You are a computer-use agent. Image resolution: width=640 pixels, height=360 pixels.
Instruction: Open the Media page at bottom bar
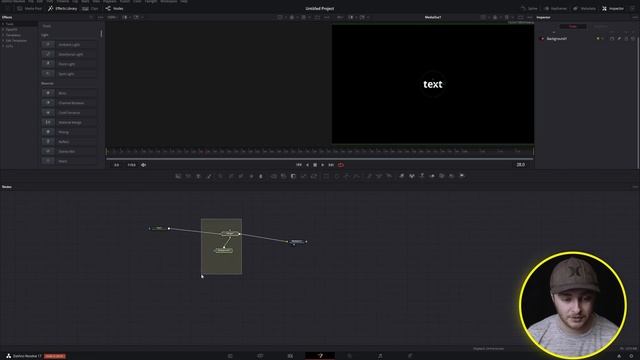(x=230, y=356)
